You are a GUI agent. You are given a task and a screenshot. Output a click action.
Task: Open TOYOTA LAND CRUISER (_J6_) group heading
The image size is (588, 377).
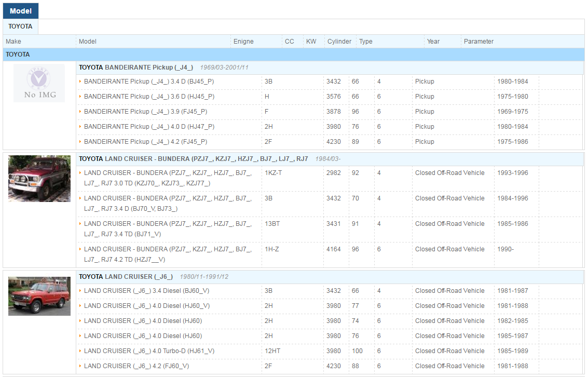[x=126, y=277]
